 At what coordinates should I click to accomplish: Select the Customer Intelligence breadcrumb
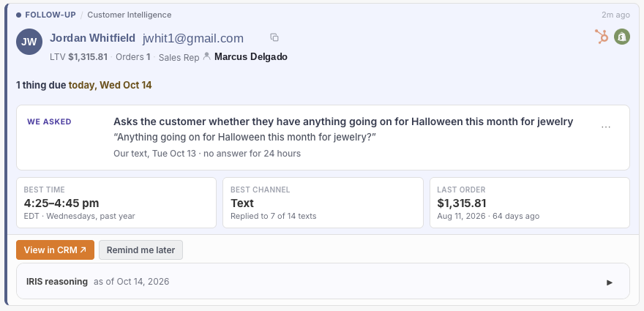click(x=130, y=15)
